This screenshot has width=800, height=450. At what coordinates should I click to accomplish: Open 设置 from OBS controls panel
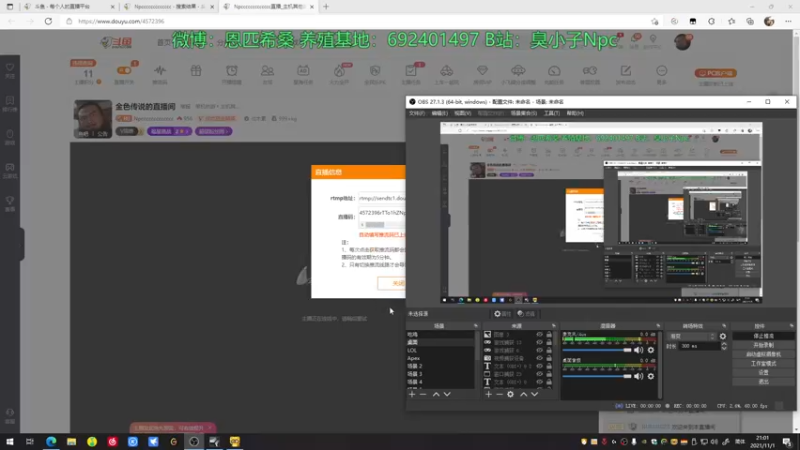[763, 372]
